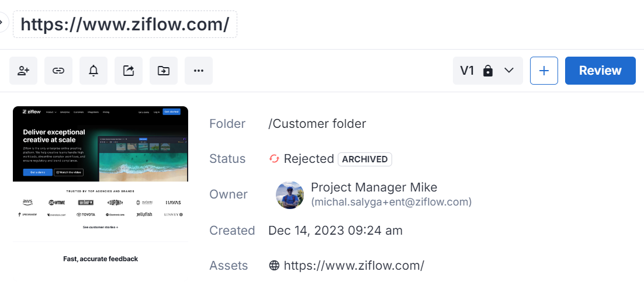644x296 pixels.
Task: Open the /Customer folder path
Action: 317,124
